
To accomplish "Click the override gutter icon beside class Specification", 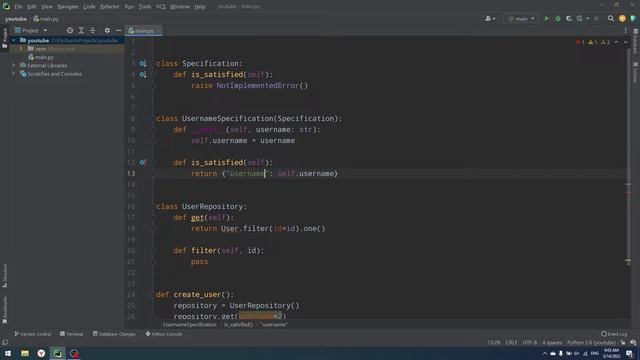I will pyautogui.click(x=142, y=63).
